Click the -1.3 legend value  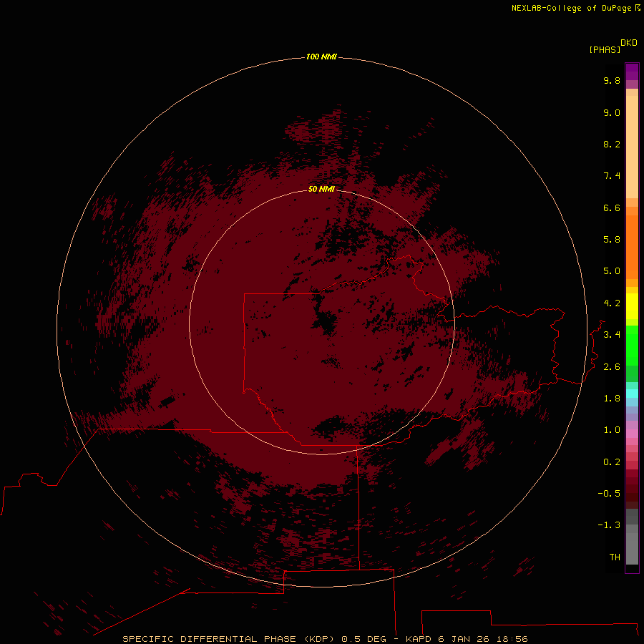pos(609,525)
